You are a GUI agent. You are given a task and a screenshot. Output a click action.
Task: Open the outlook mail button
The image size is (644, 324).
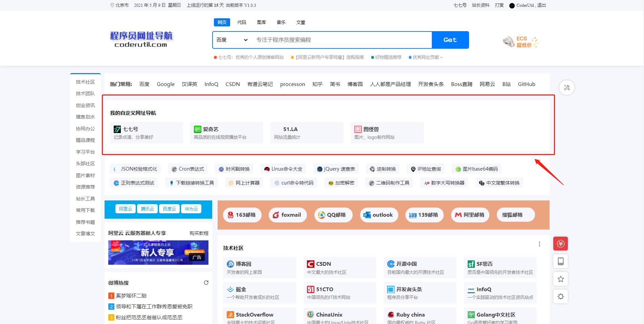(x=379, y=215)
